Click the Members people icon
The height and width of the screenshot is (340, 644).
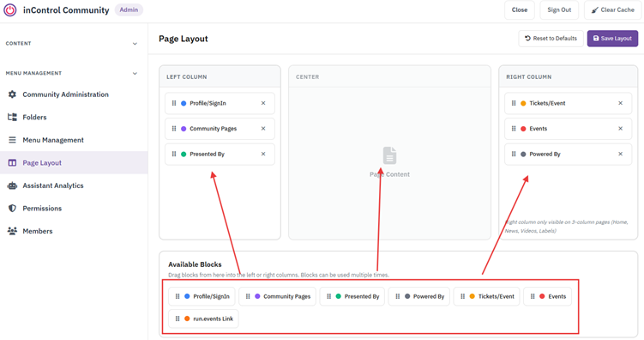click(x=12, y=231)
